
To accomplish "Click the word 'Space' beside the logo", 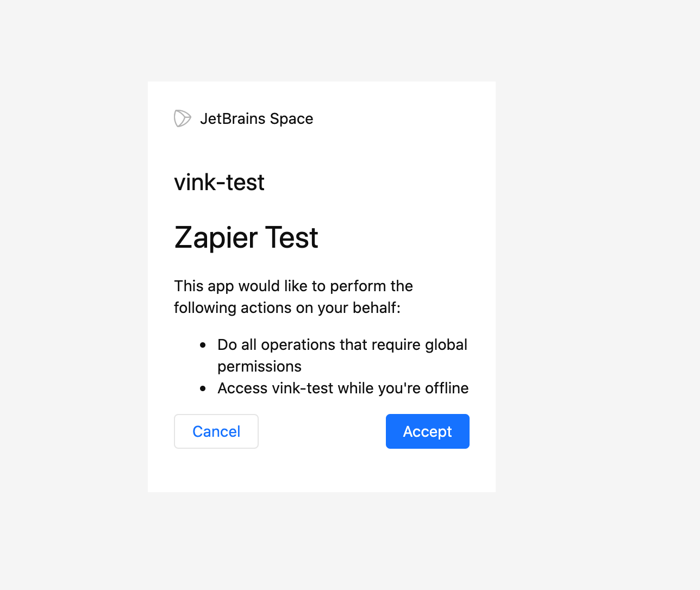I will coord(291,118).
